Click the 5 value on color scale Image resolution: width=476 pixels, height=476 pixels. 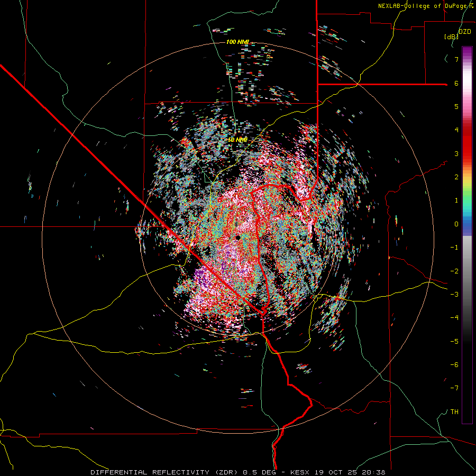coord(456,106)
